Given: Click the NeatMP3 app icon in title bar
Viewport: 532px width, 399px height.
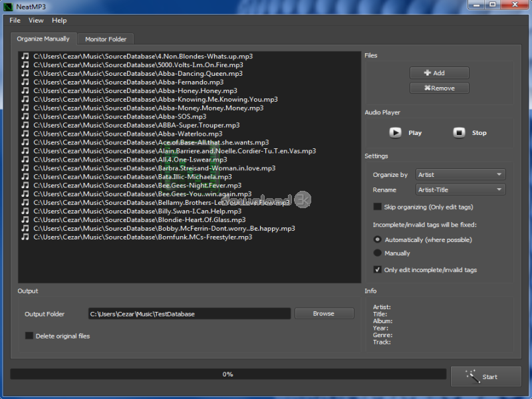Looking at the screenshot, I should (x=8, y=6).
